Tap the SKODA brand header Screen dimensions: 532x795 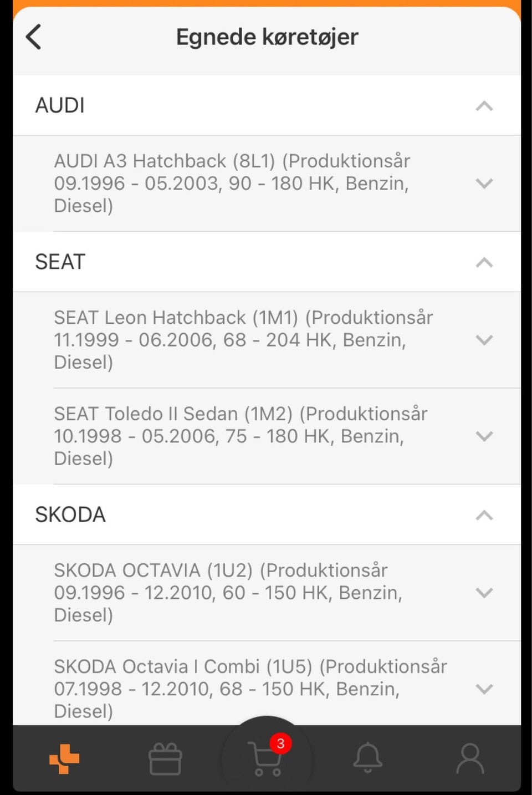[x=70, y=514]
